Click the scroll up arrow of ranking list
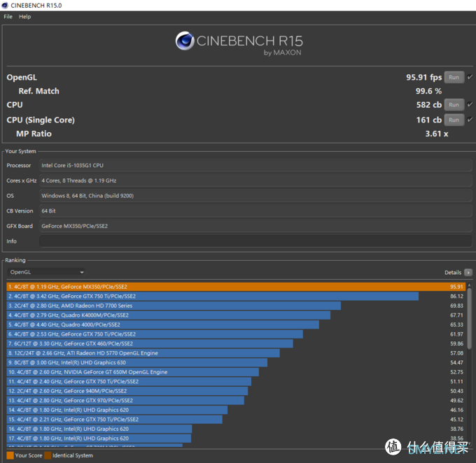This screenshot has width=476, height=463. [469, 285]
